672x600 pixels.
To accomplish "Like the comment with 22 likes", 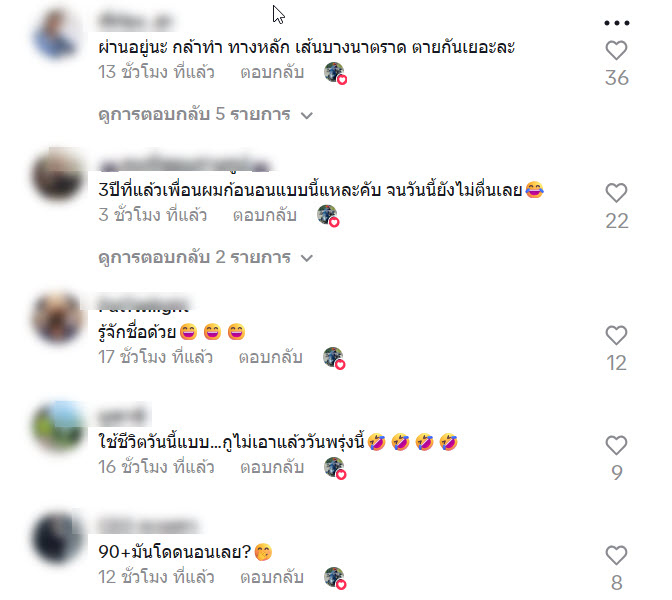I will pos(616,192).
